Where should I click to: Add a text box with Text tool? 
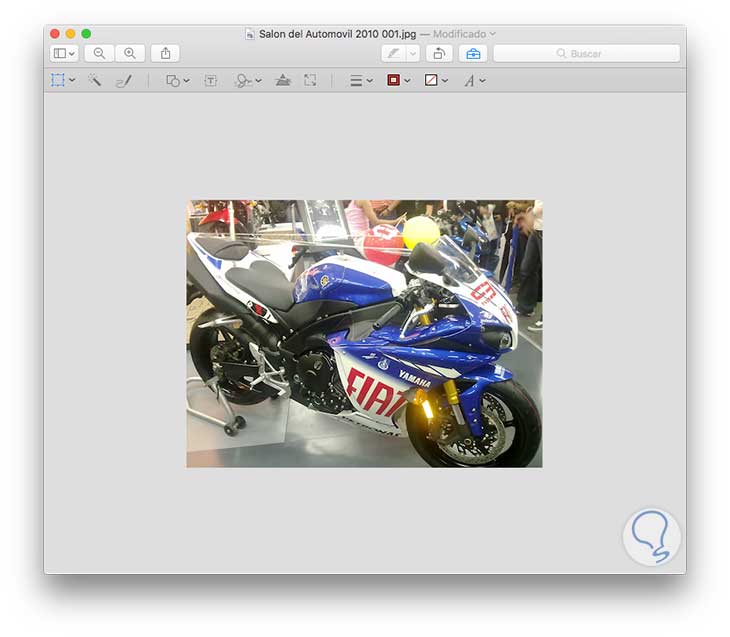210,81
